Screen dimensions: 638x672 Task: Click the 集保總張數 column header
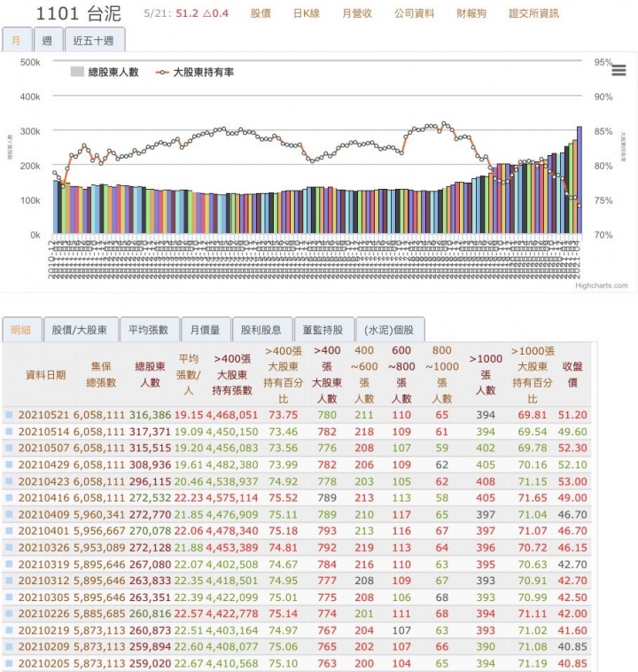(101, 375)
